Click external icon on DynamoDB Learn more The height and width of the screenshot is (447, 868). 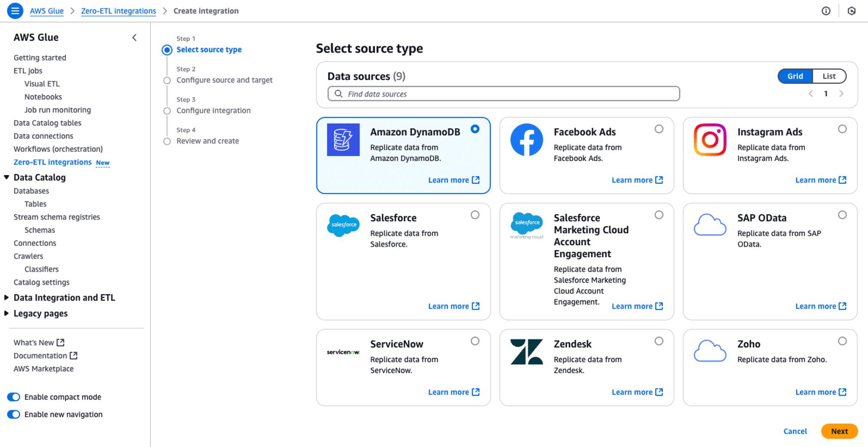coord(476,180)
